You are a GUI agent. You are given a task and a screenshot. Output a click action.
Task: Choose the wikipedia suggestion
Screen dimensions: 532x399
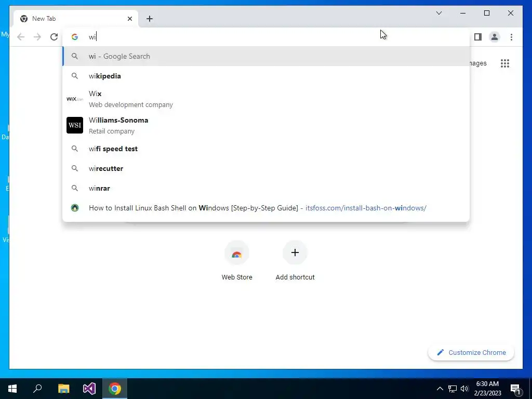(267, 76)
